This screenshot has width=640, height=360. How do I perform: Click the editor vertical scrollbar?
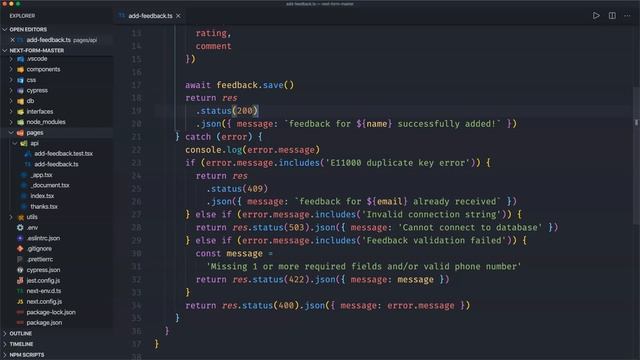(x=636, y=155)
